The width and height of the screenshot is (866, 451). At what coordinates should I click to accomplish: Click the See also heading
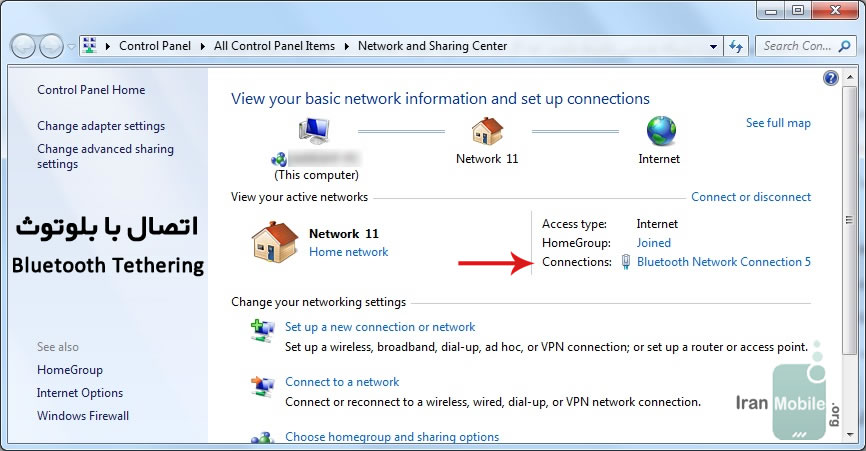tap(58, 347)
